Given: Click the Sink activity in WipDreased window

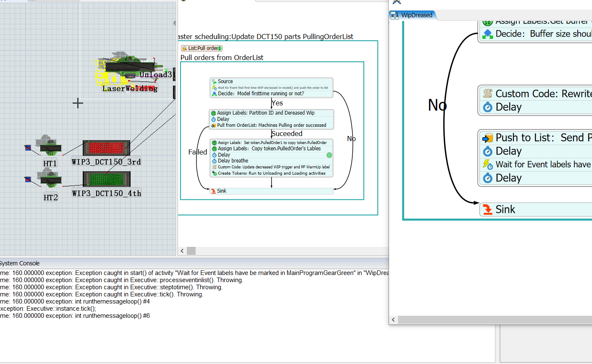Looking at the screenshot, I should 505,209.
